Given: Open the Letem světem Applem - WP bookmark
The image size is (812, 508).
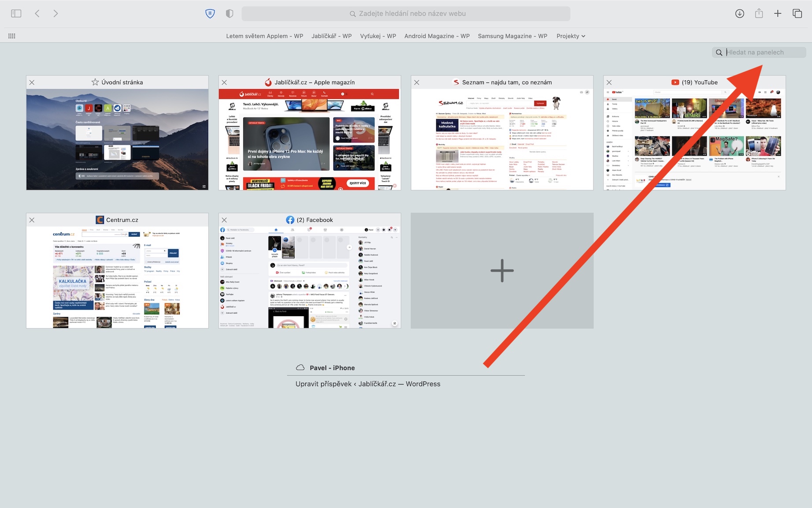Looking at the screenshot, I should coord(265,36).
